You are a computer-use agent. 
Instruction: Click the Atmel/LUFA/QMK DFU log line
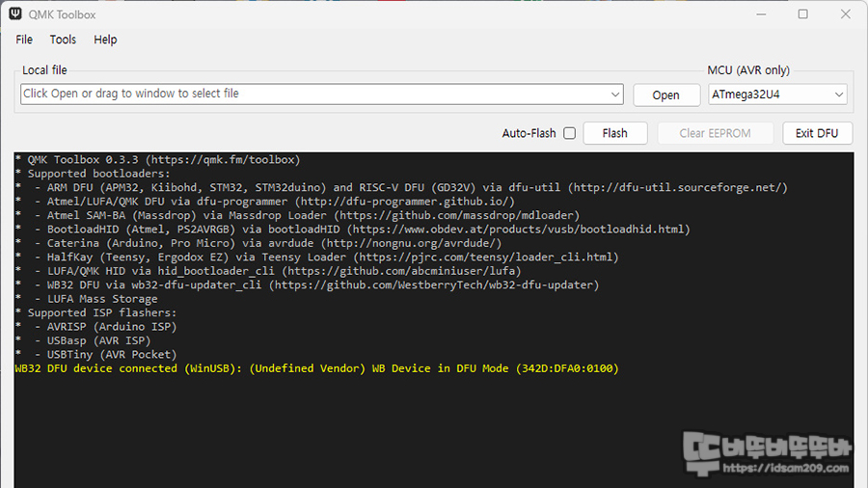[x=265, y=202]
